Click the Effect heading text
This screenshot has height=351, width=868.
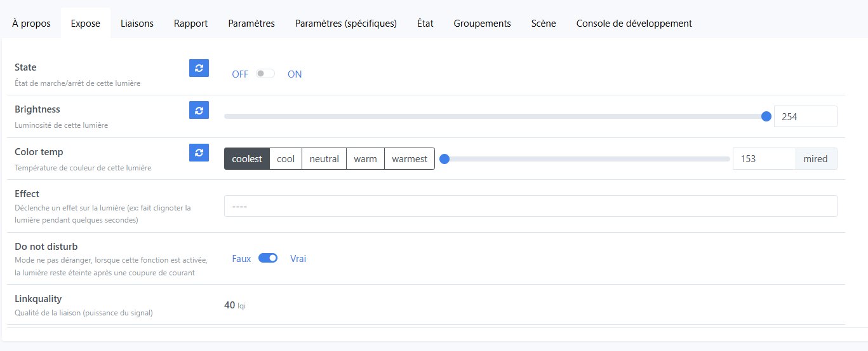[x=27, y=194]
